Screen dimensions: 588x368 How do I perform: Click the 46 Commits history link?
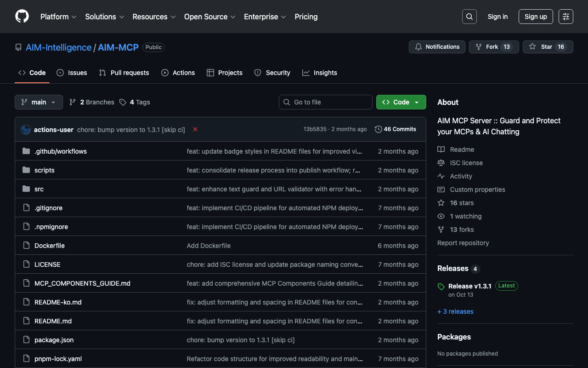pyautogui.click(x=396, y=129)
